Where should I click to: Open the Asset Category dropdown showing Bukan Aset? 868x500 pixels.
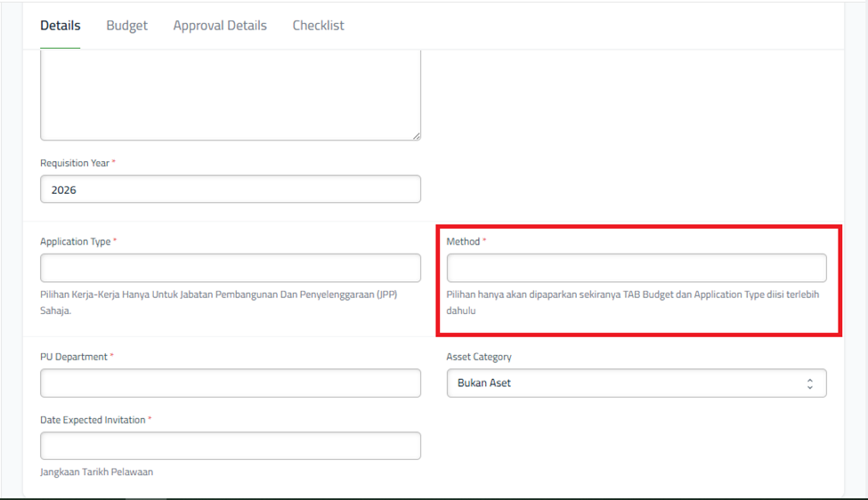pos(636,383)
